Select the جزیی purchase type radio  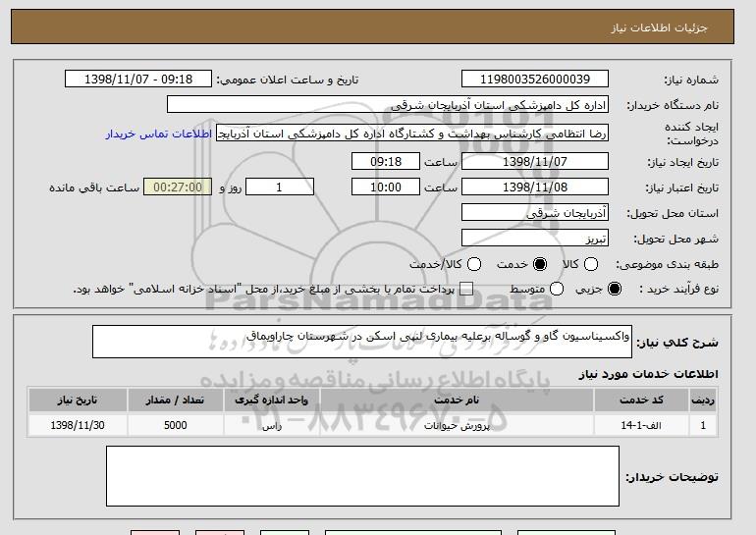point(615,289)
